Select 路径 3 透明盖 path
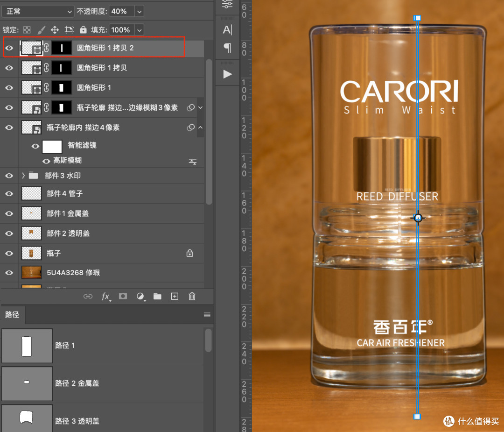Image resolution: width=504 pixels, height=432 pixels. tap(102, 418)
